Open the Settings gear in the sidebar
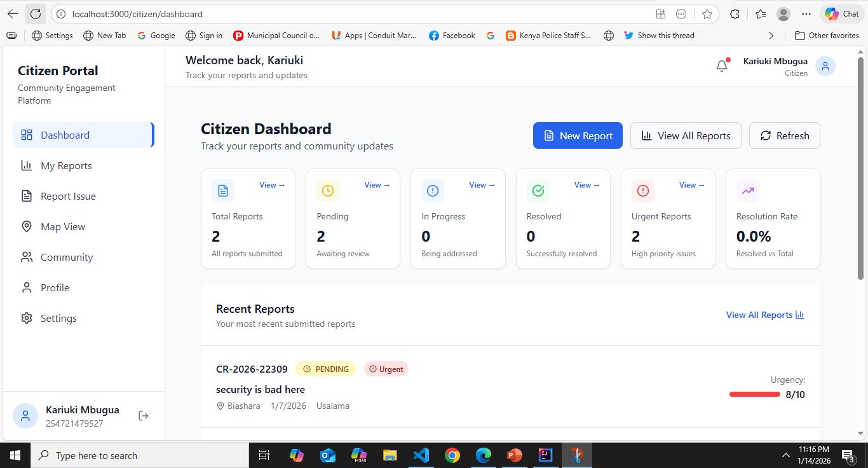The image size is (868, 468). click(x=26, y=318)
